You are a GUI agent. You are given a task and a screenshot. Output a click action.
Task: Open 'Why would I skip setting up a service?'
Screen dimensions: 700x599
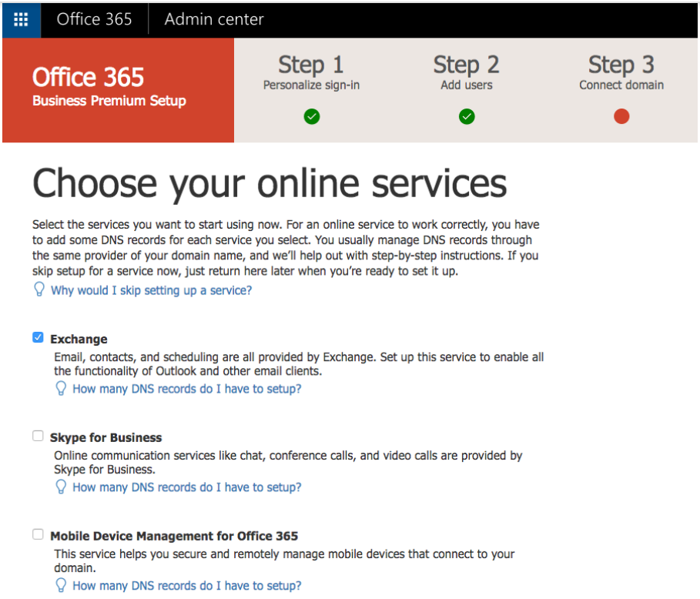[152, 290]
